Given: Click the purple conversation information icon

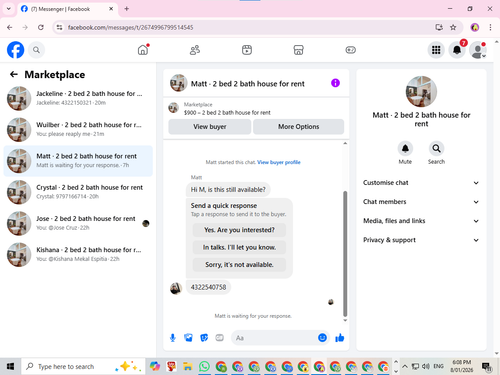Looking at the screenshot, I should (x=335, y=83).
